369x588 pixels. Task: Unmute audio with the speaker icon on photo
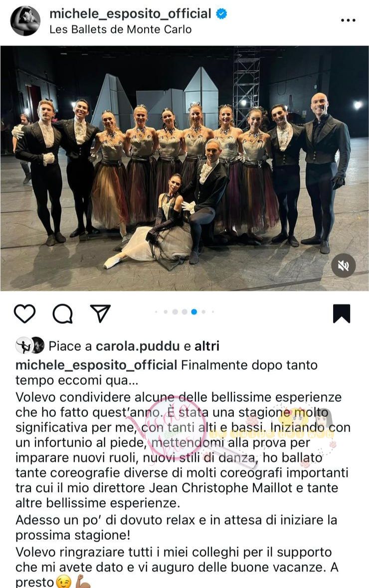343,266
